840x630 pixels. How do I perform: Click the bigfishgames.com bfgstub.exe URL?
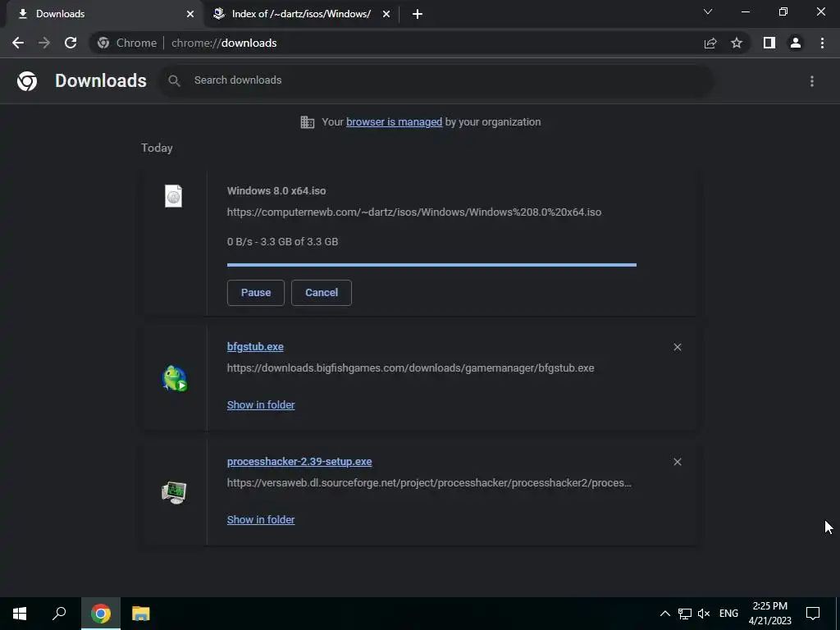pyautogui.click(x=410, y=368)
